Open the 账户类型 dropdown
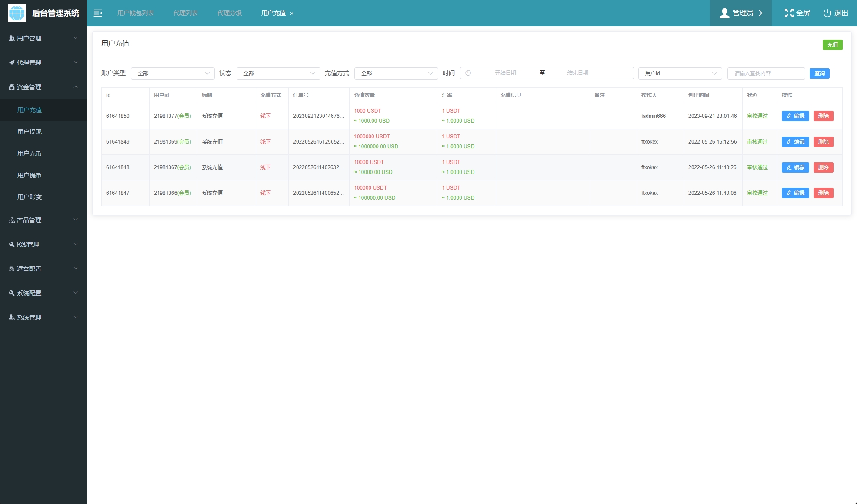857x504 pixels. (173, 73)
